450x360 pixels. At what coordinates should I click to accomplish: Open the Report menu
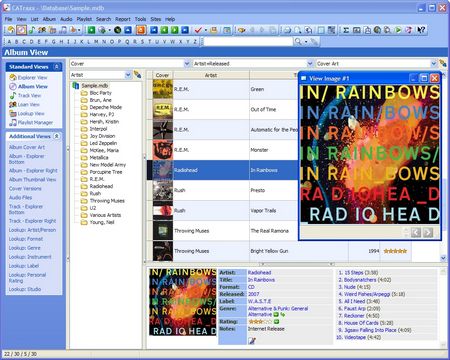coord(123,19)
